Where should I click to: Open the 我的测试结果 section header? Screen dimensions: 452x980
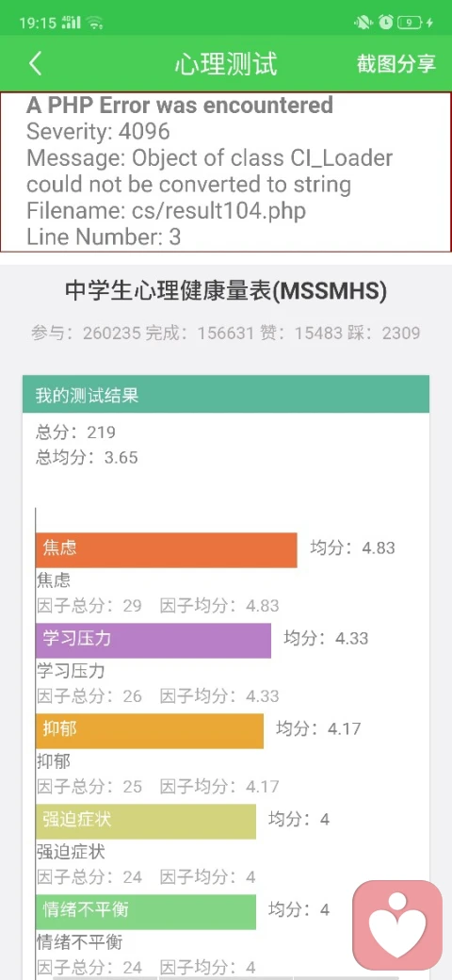(x=226, y=395)
